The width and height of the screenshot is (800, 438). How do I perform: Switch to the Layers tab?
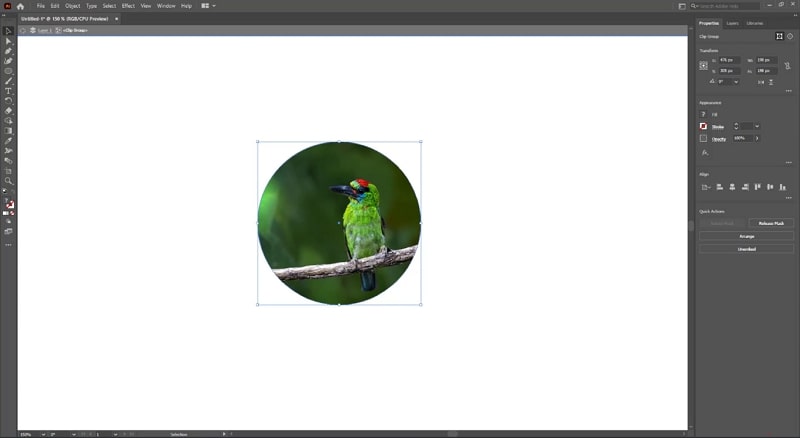click(x=732, y=23)
